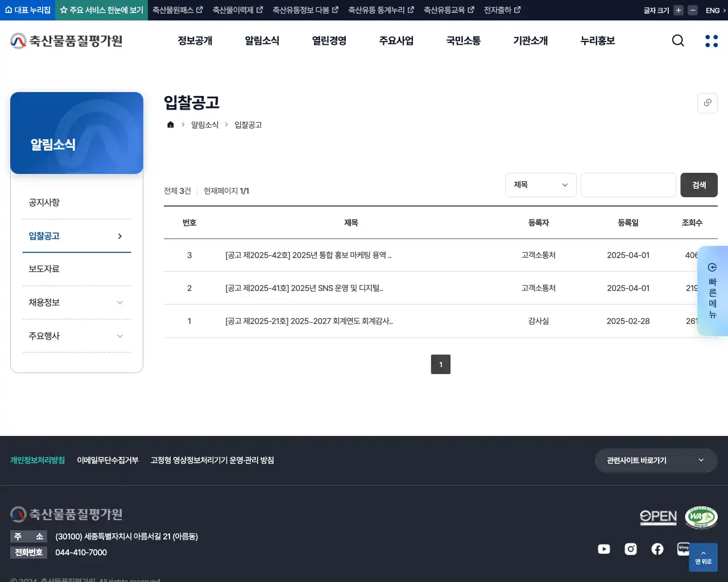This screenshot has width=728, height=582.
Task: Select page 1 in the pagination
Action: click(441, 364)
